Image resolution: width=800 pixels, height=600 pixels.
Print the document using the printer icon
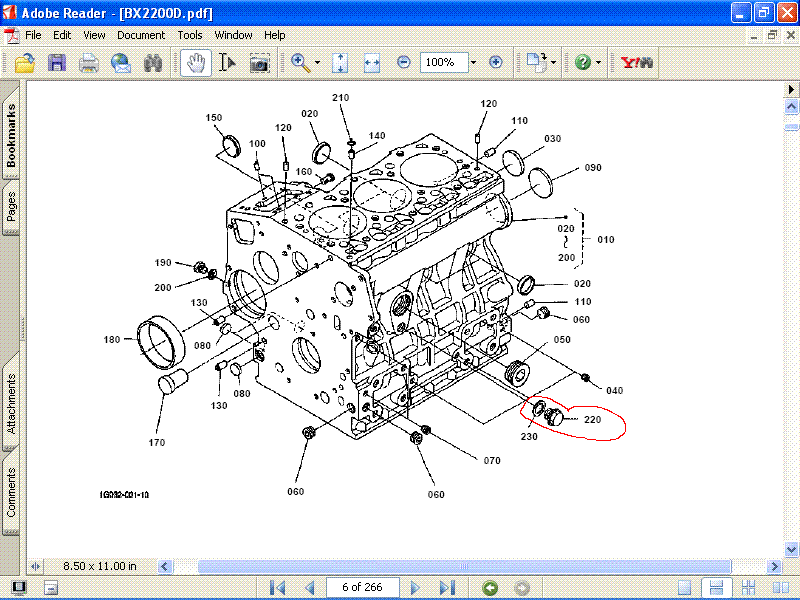tap(88, 63)
